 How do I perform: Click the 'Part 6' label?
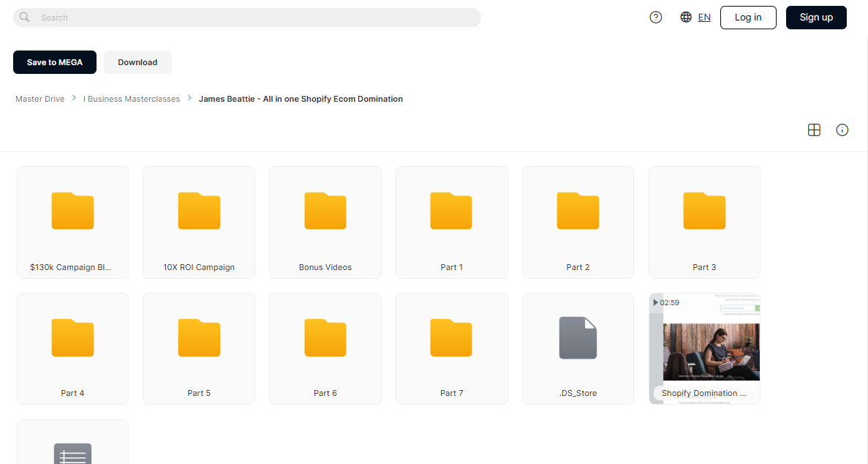tap(325, 393)
